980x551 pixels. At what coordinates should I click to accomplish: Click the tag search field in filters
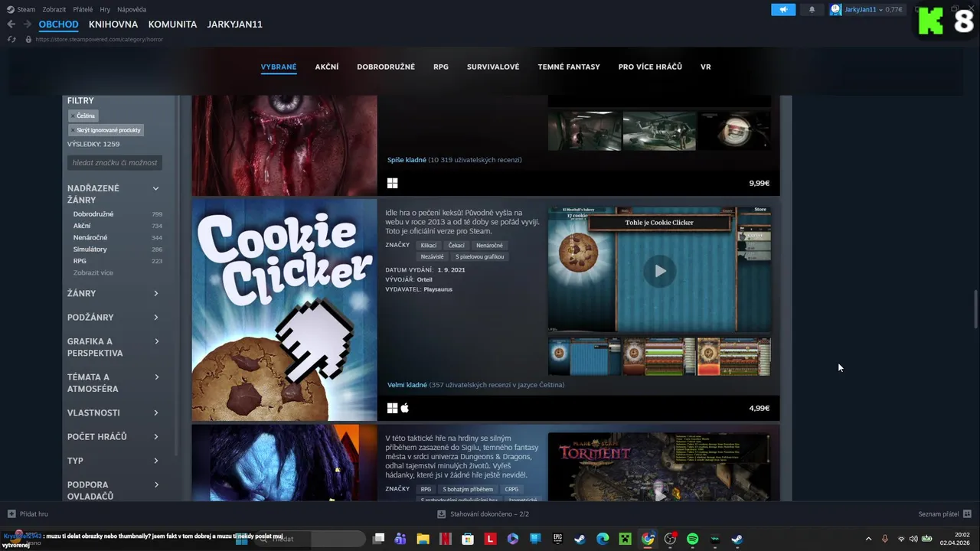115,162
